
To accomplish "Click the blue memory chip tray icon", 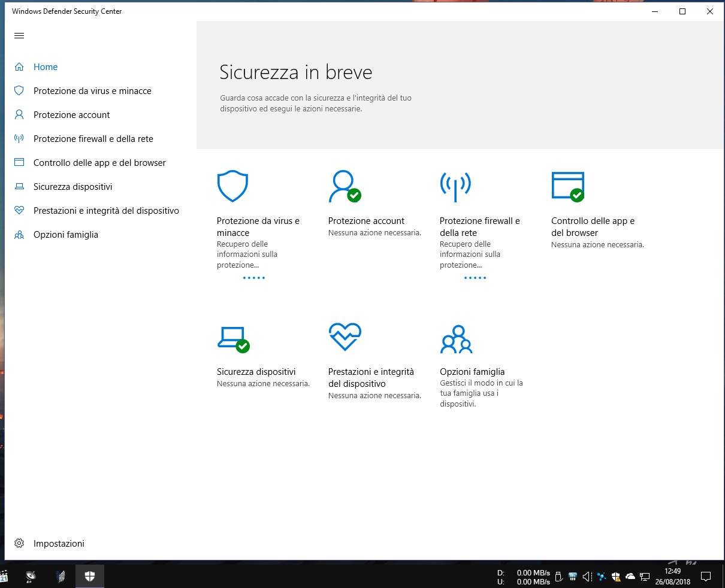I will pyautogui.click(x=573, y=577).
